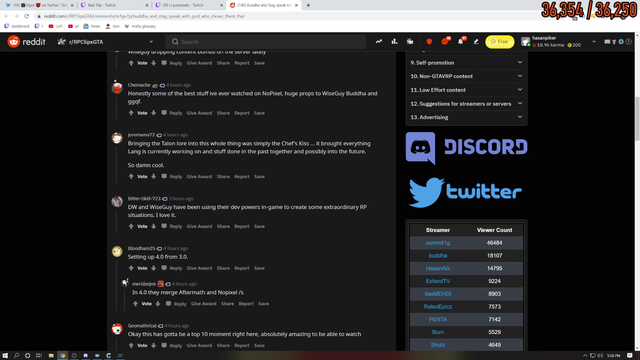
Task: Go back in browser history
Action: [7, 16]
